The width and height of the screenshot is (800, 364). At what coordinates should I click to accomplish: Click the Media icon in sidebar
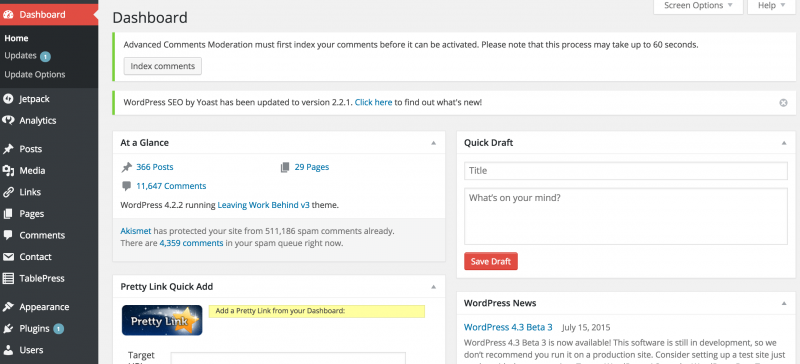[x=8, y=171]
